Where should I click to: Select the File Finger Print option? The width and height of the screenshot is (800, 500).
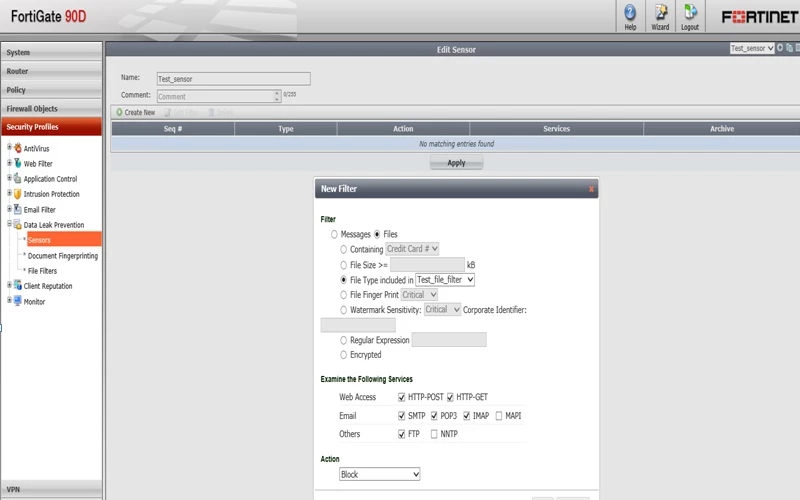click(343, 295)
